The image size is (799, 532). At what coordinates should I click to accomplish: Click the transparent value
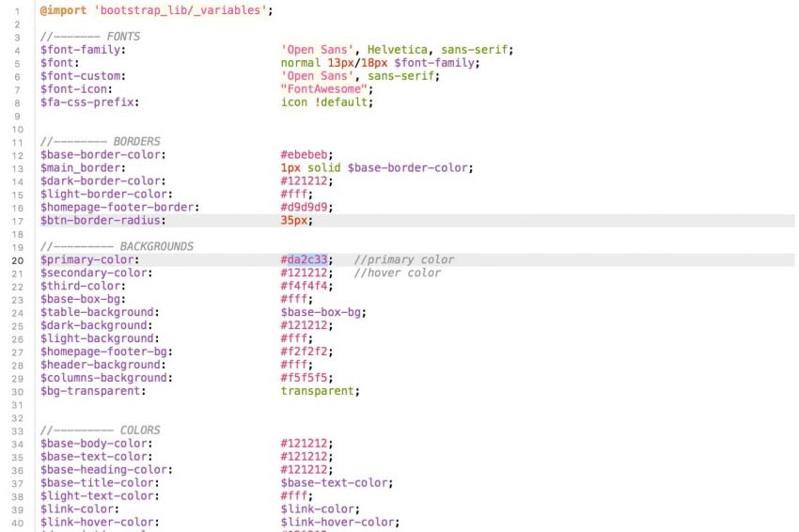(x=320, y=391)
